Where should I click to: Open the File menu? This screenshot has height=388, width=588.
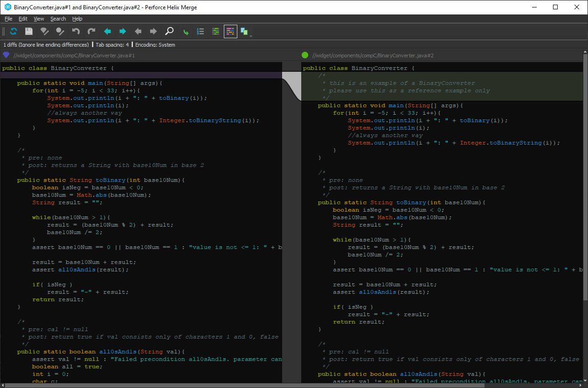8,19
